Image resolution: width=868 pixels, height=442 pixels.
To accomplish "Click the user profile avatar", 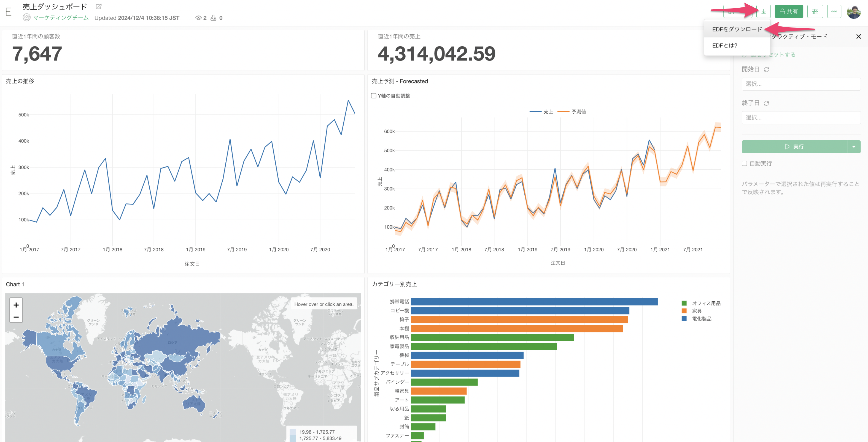I will tap(853, 12).
